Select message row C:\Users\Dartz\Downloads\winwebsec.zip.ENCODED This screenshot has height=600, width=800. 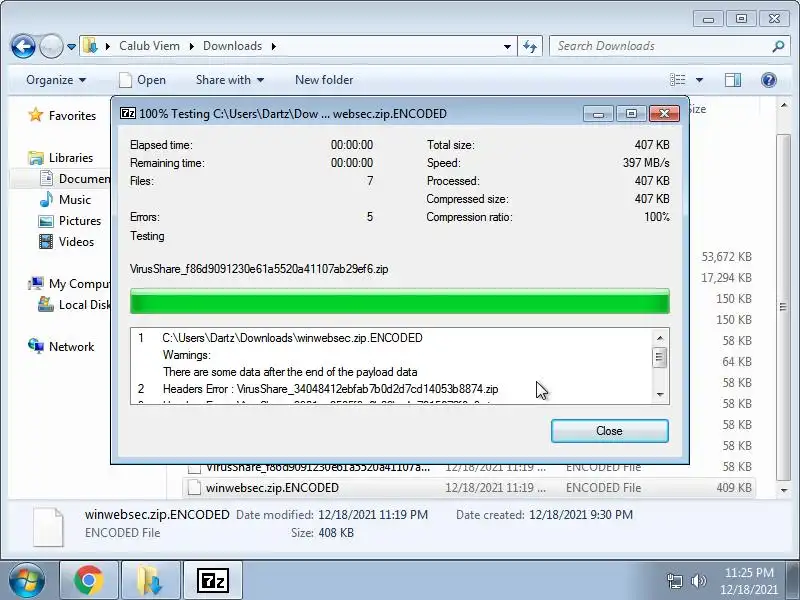coord(292,338)
